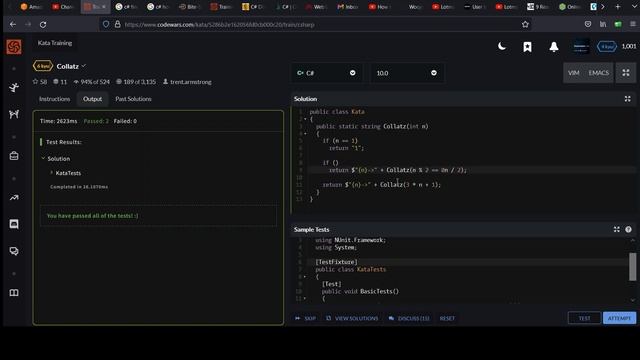640x360 pixels.
Task: Expand the Solution panel
Action: [627, 99]
